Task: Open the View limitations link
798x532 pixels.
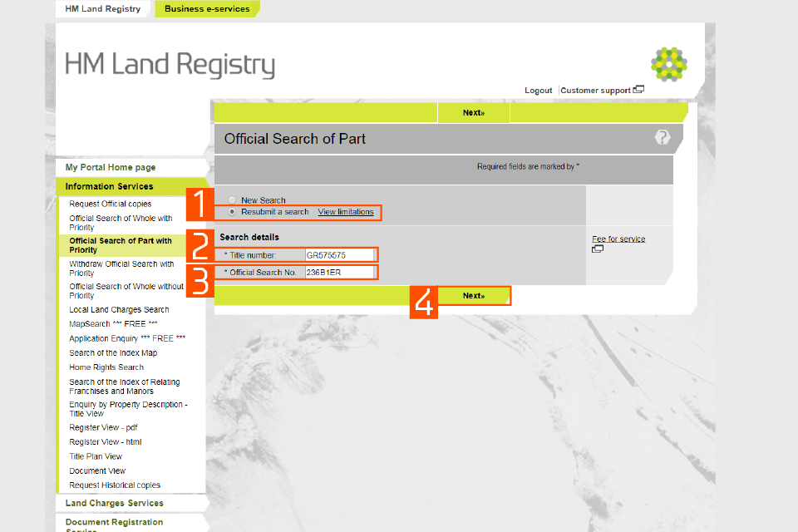Action: [x=346, y=212]
